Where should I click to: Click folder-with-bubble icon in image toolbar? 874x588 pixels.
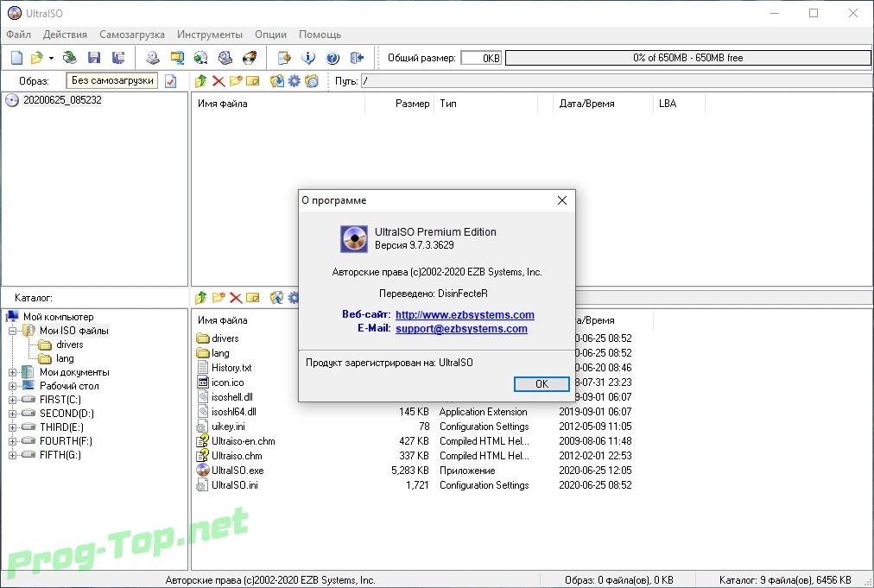click(312, 81)
